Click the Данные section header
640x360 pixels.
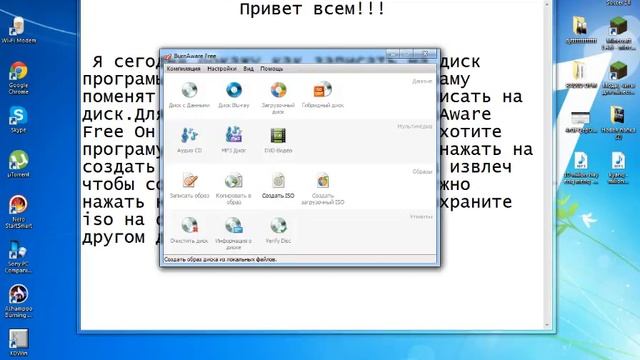[422, 81]
